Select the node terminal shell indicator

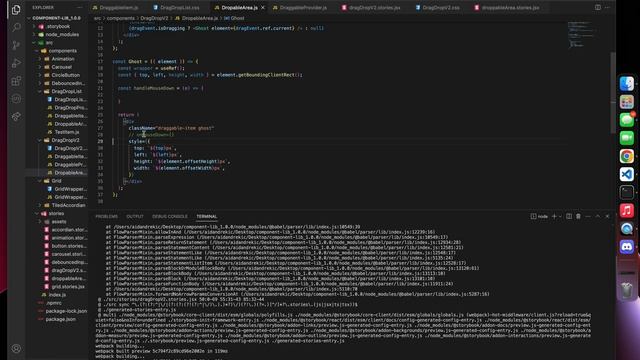539,216
